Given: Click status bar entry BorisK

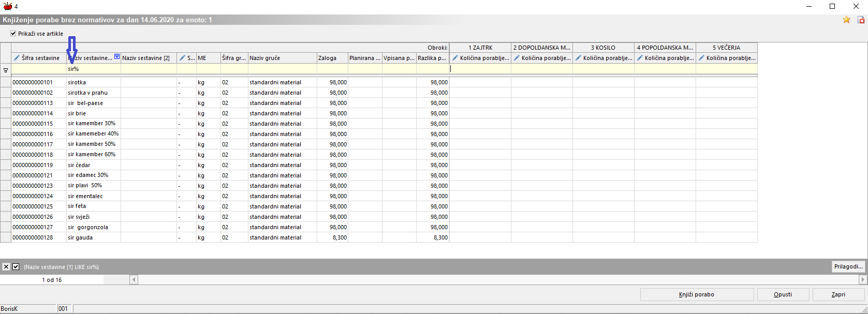Looking at the screenshot, I should (9, 309).
